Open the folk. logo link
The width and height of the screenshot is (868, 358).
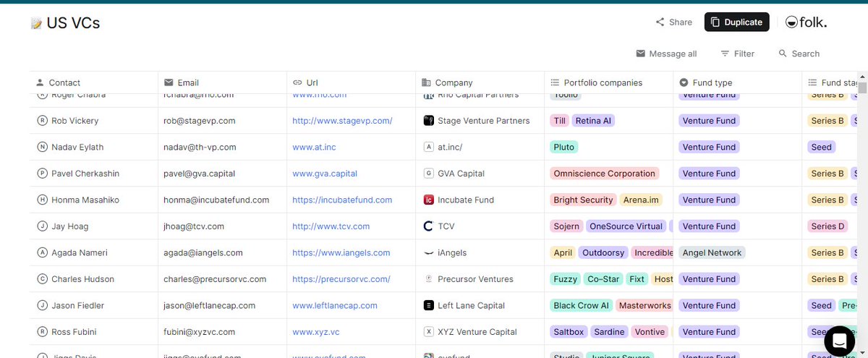coord(807,22)
